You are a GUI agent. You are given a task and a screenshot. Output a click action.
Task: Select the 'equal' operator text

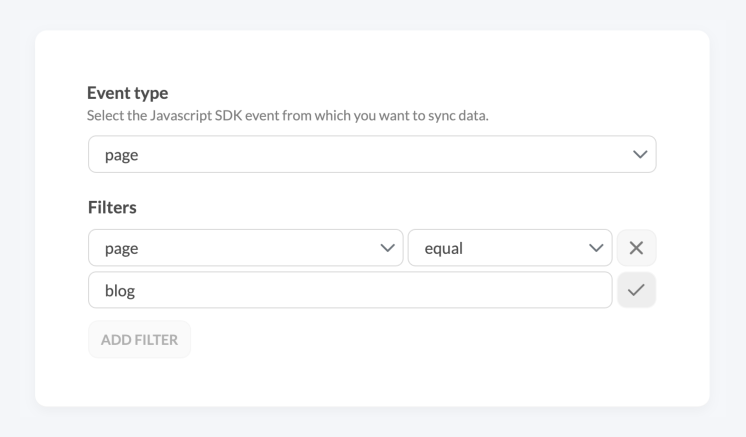click(443, 249)
